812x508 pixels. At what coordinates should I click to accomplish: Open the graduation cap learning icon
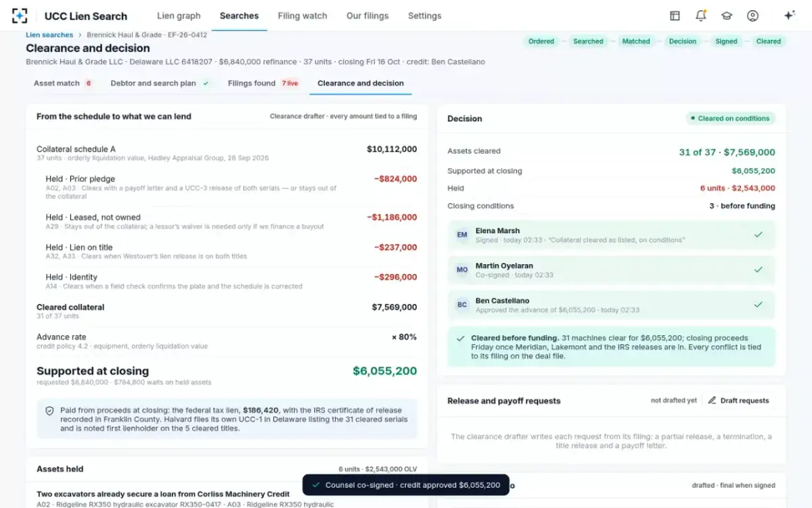point(727,16)
